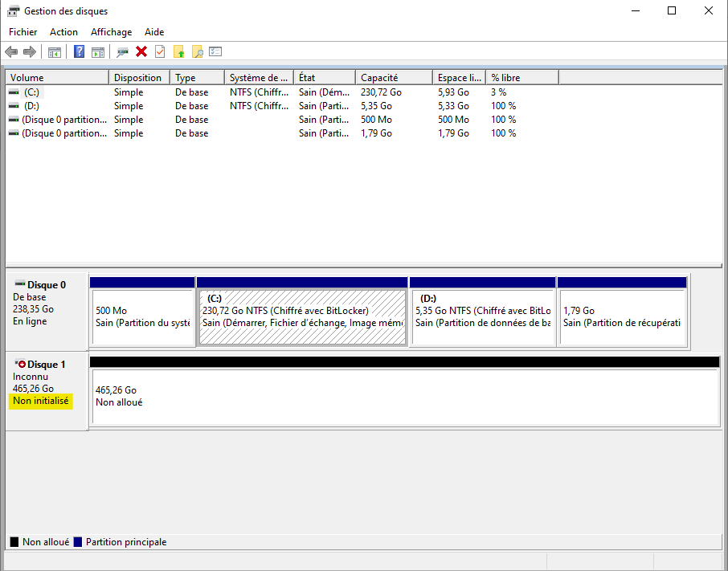Click the yellow folder green arrow icon
Image resolution: width=728 pixels, height=571 pixels.
(179, 52)
